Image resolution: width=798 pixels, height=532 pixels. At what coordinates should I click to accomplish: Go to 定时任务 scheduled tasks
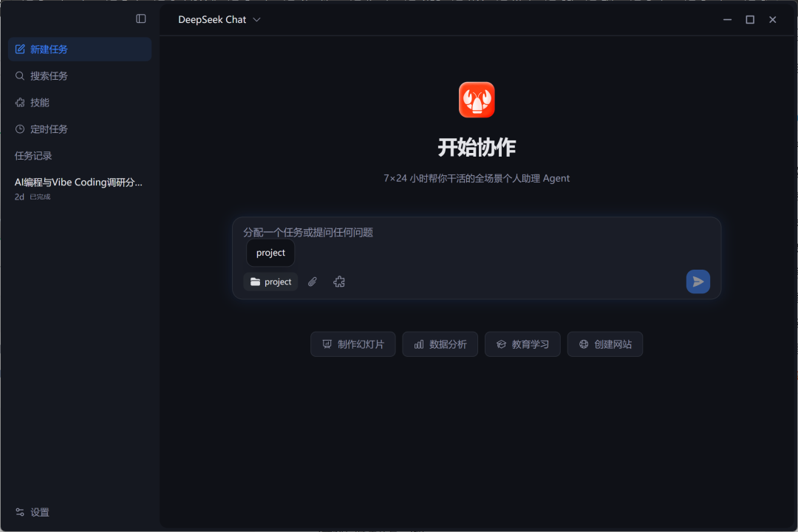tap(80, 129)
